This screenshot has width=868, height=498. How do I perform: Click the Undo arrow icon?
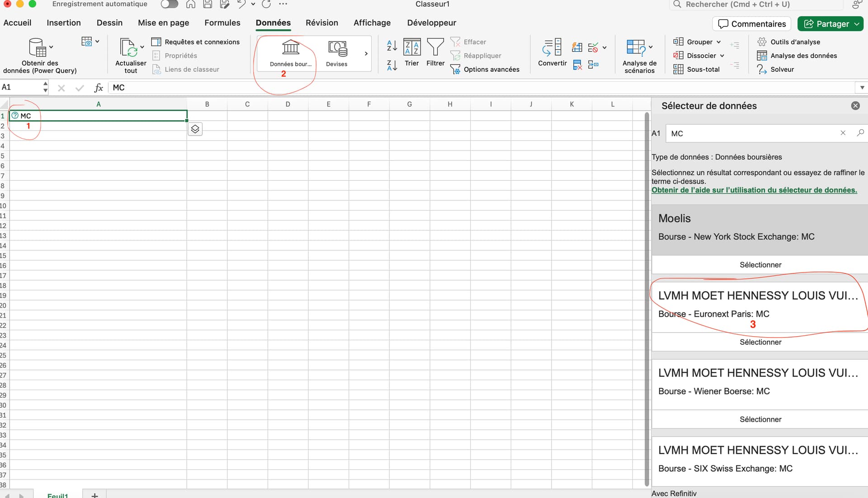click(242, 4)
